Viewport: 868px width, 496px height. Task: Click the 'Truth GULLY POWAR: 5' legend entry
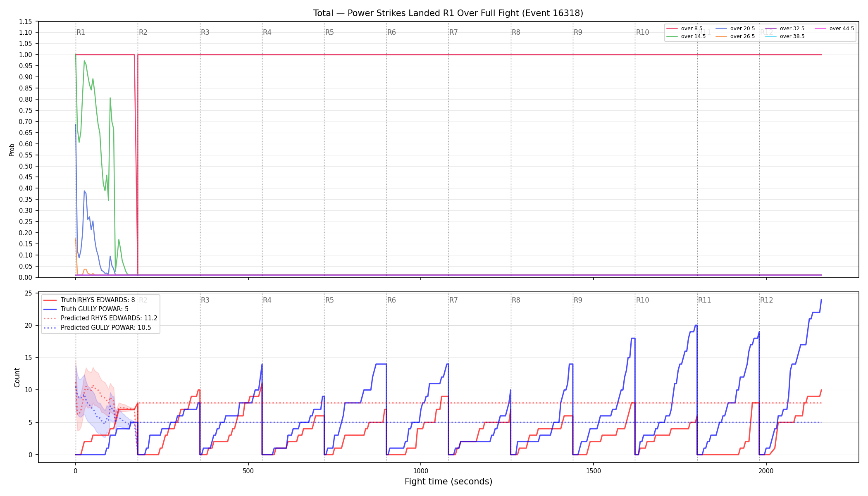click(x=95, y=309)
